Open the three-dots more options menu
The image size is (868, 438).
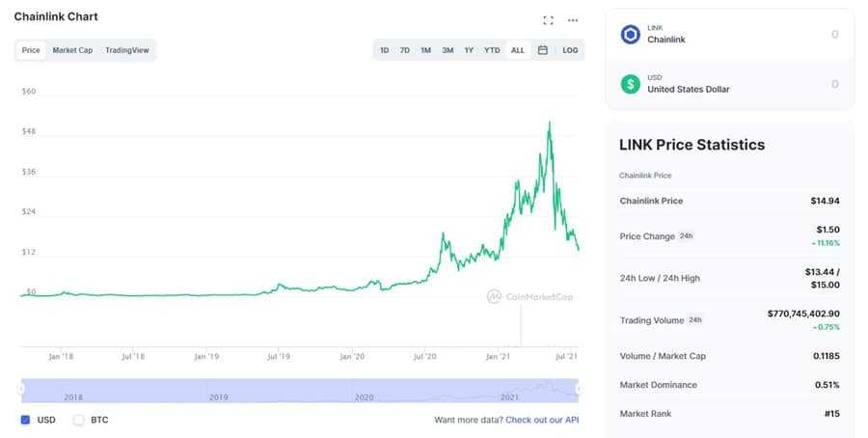tap(573, 19)
